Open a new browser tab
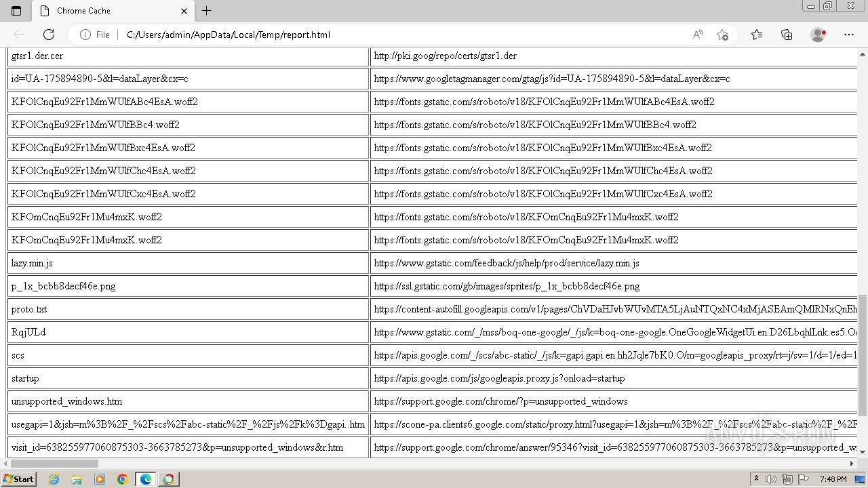This screenshot has height=488, width=868. click(207, 11)
